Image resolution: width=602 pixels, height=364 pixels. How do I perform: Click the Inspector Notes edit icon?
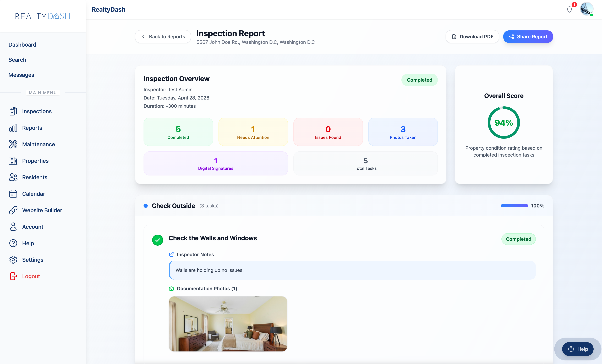pyautogui.click(x=172, y=255)
